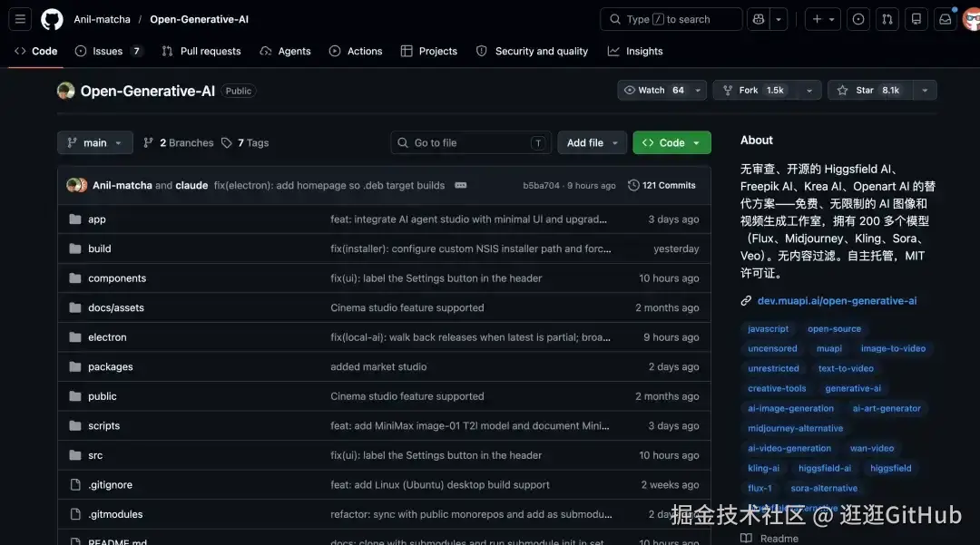This screenshot has width=980, height=545.
Task: Open the scripts folder
Action: (103, 426)
